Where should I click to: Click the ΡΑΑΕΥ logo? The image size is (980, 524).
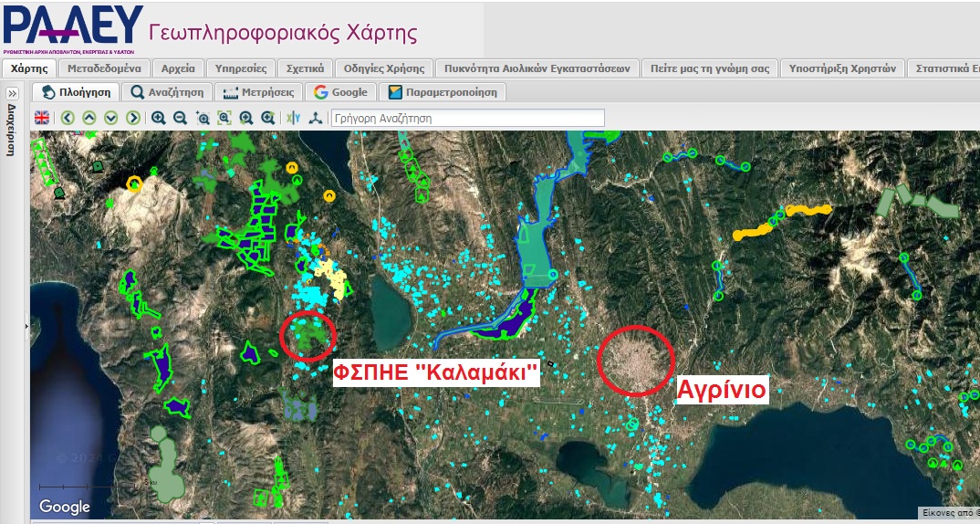(73, 29)
